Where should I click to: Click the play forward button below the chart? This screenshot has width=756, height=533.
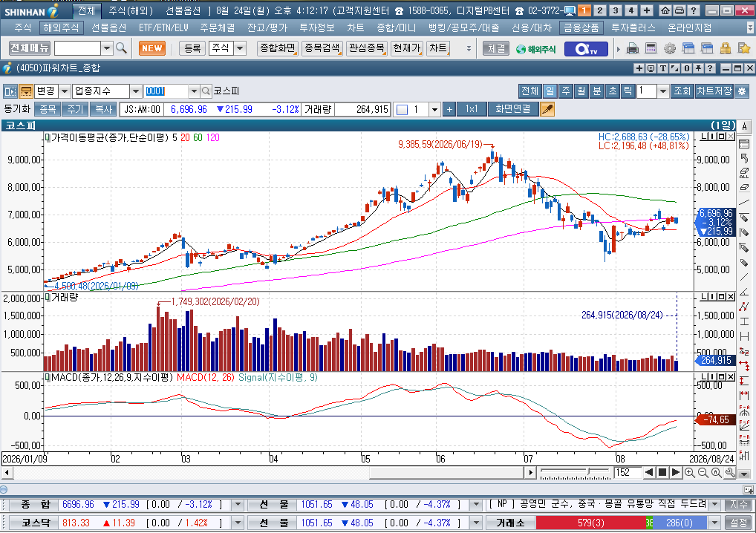click(676, 473)
